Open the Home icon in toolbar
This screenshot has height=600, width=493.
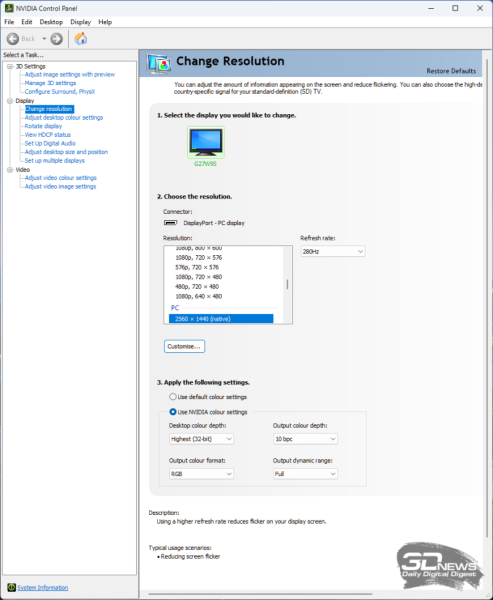click(x=81, y=39)
